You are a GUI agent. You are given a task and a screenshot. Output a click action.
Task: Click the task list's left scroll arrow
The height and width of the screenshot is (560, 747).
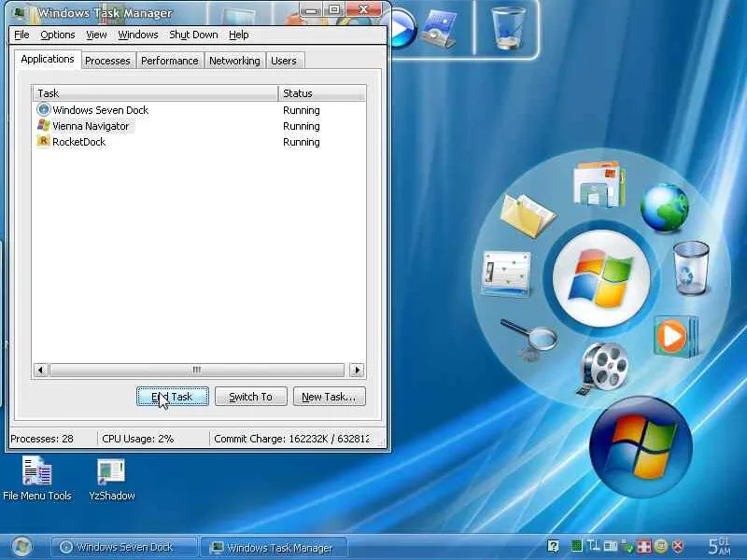[x=41, y=370]
